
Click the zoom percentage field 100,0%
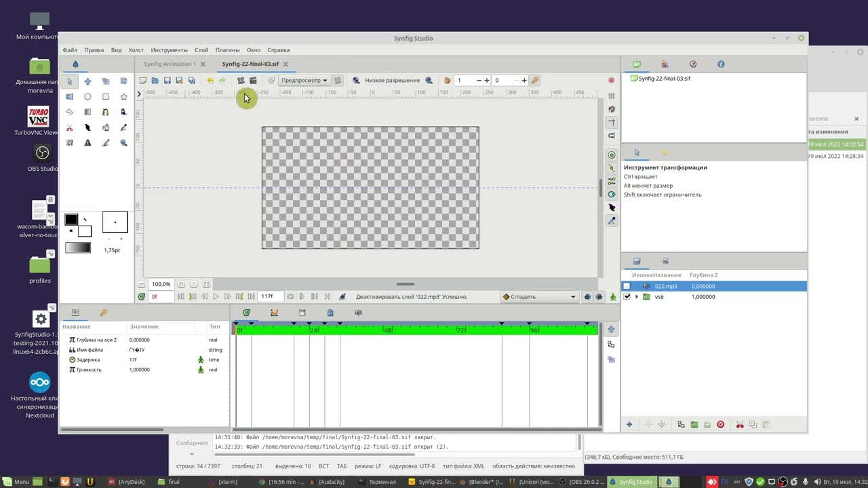(161, 285)
